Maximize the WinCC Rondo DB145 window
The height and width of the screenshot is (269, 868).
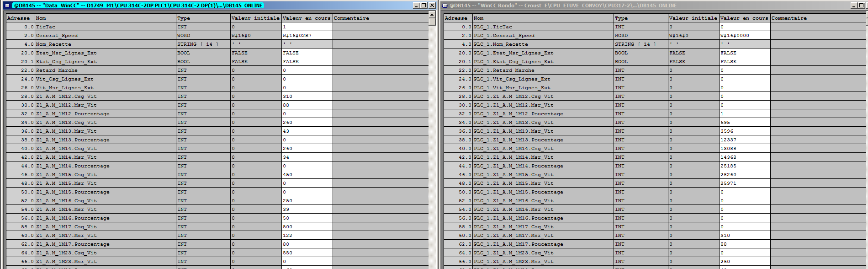[862, 5]
